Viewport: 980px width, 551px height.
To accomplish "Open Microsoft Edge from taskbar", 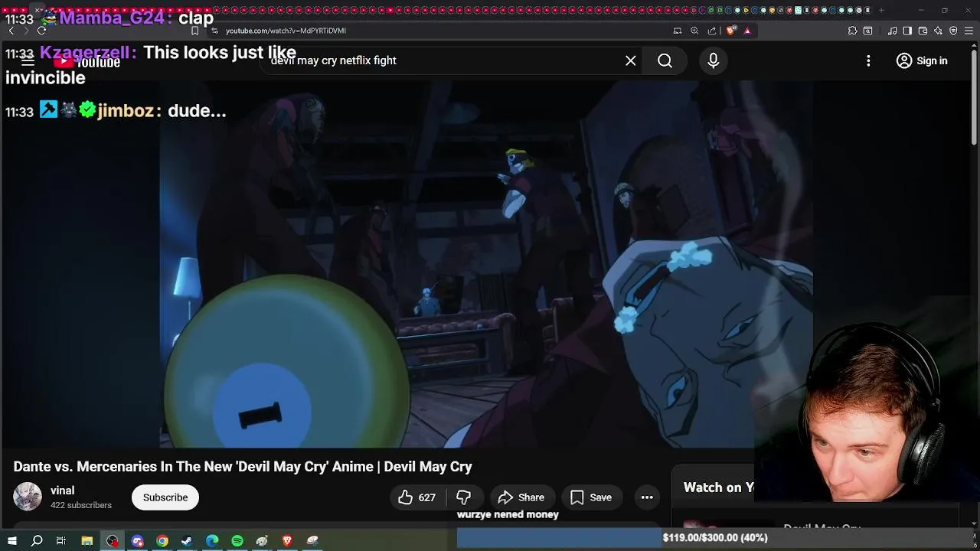I will [x=212, y=541].
